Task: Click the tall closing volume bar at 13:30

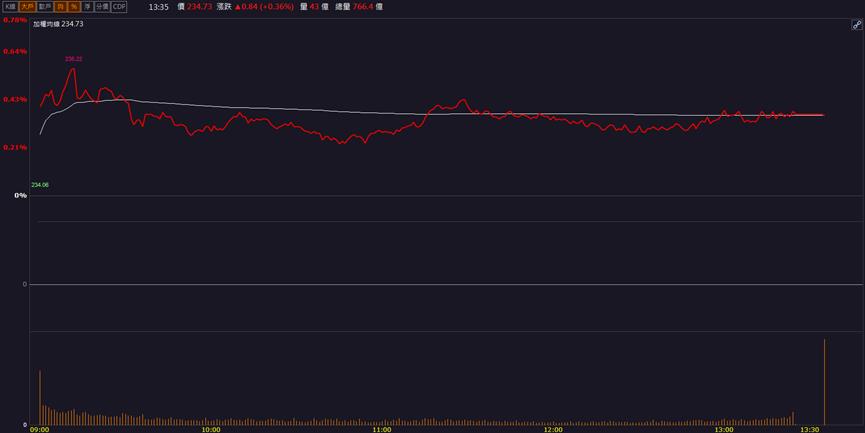Action: [x=824, y=382]
